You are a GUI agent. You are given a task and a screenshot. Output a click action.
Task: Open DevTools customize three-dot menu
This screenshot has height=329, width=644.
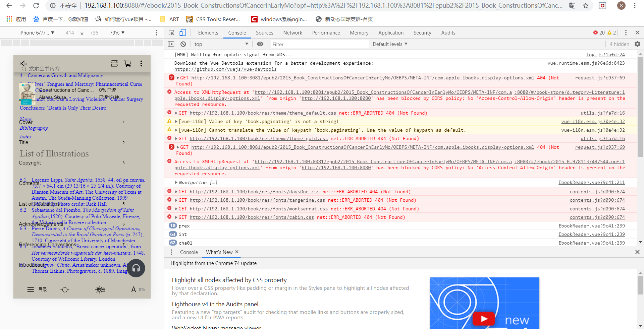[x=626, y=33]
